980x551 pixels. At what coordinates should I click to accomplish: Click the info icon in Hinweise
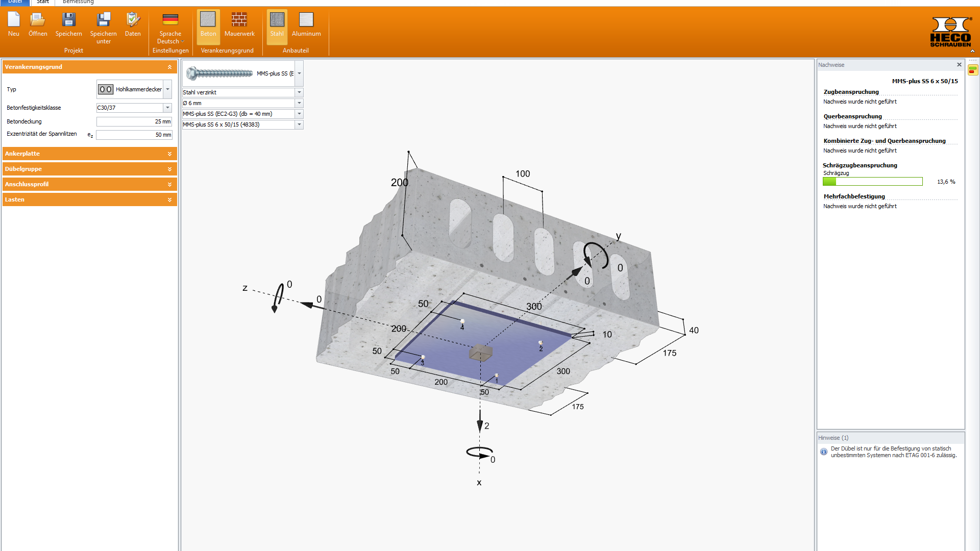pos(824,452)
